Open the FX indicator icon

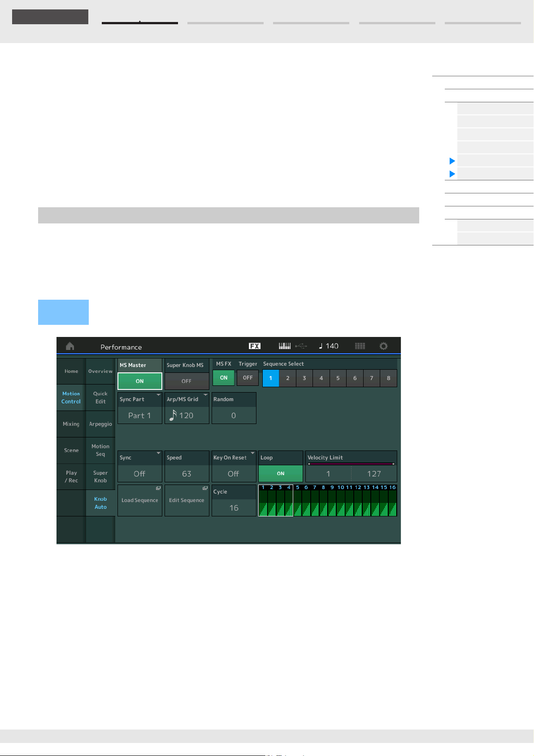click(x=255, y=346)
